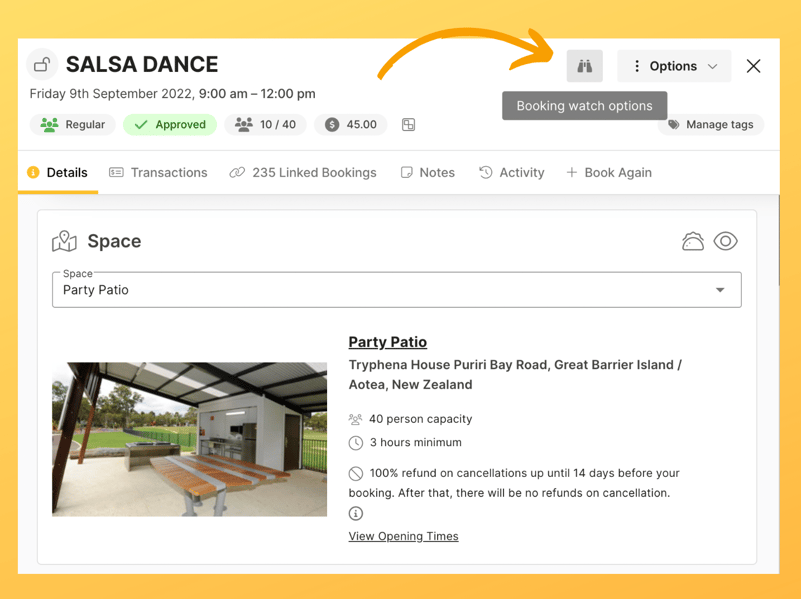
Task: Switch to the Notes tab
Action: [x=428, y=173]
